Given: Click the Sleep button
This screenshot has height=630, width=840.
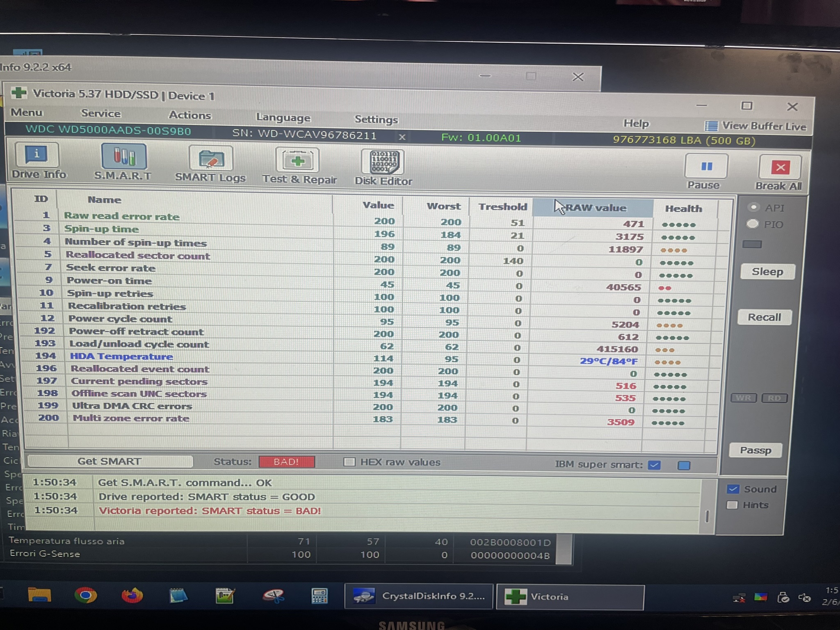Looking at the screenshot, I should click(x=767, y=272).
